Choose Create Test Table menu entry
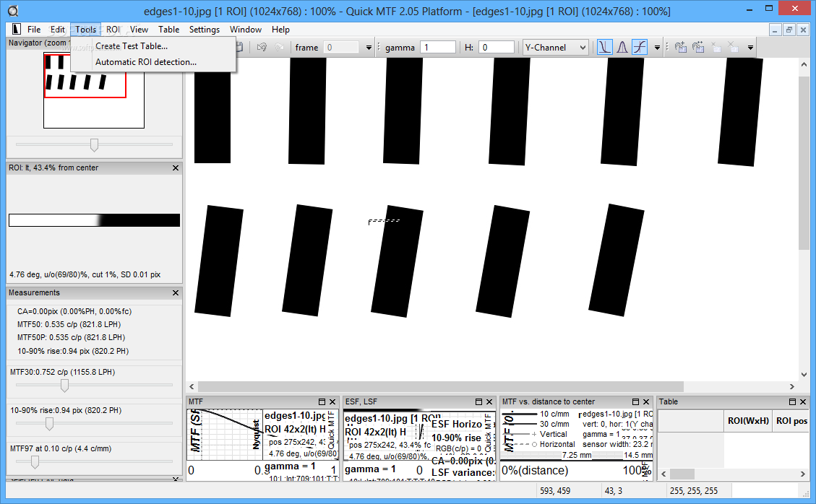Image resolution: width=816 pixels, height=504 pixels. (x=153, y=45)
